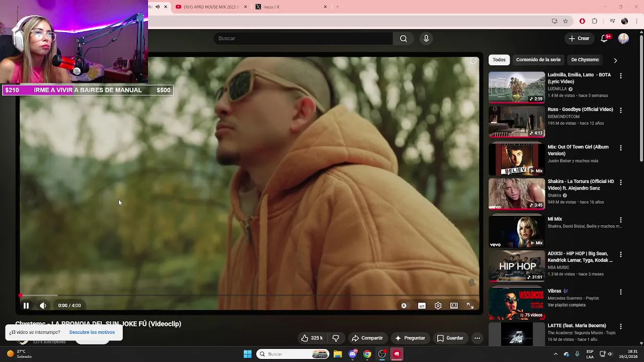
Task: Save video with Guardar button
Action: coord(450,338)
